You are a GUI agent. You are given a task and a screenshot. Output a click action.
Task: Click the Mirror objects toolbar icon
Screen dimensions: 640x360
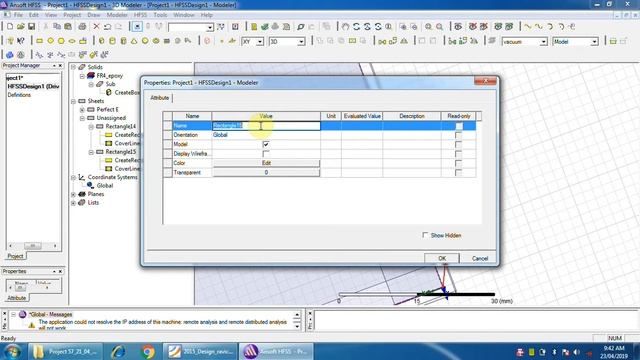(x=404, y=41)
